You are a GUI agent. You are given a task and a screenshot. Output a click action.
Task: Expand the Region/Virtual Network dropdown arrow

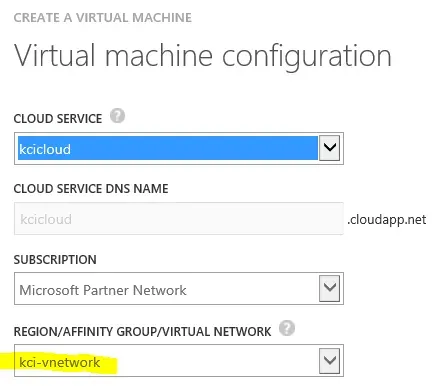pyautogui.click(x=329, y=361)
